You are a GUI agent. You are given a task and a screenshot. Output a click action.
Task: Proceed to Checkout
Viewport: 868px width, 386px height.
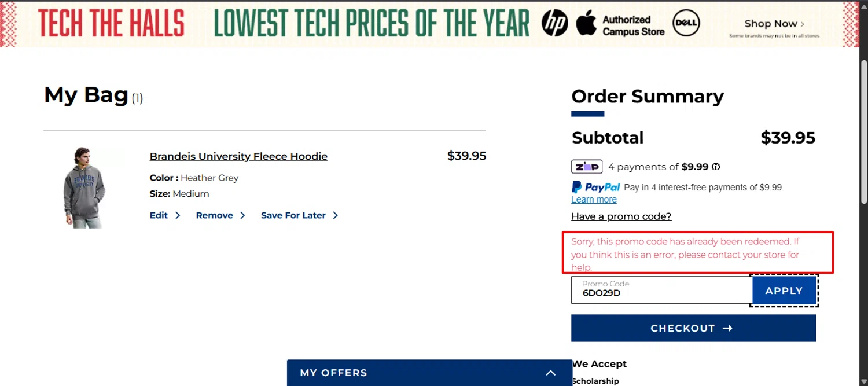(x=693, y=328)
